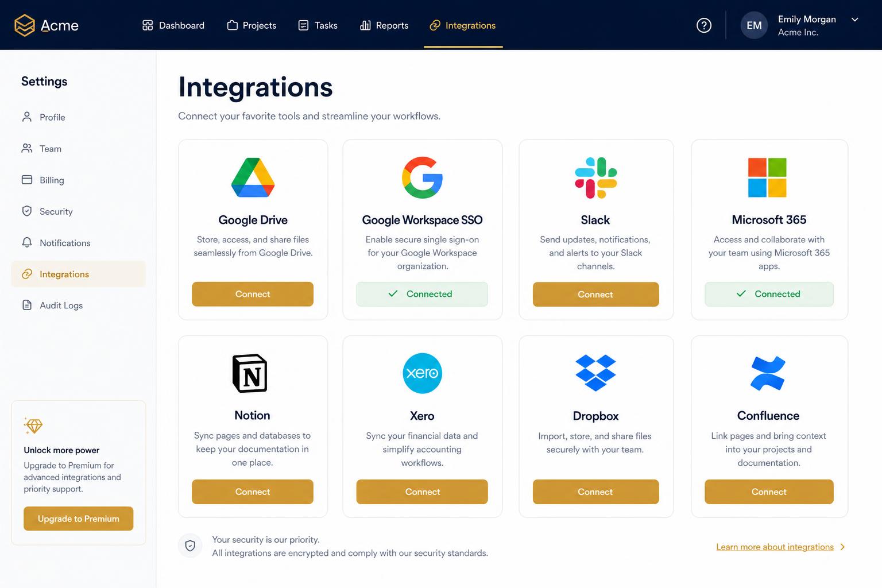Image resolution: width=882 pixels, height=588 pixels.
Task: Click chevron next to Learn more about integrations
Action: 842,547
